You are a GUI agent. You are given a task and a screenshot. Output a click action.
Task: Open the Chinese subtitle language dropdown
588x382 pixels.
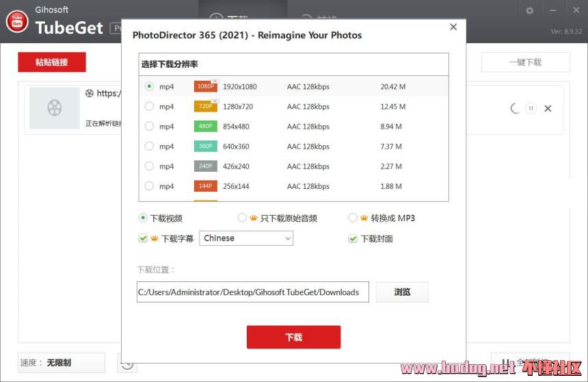246,238
